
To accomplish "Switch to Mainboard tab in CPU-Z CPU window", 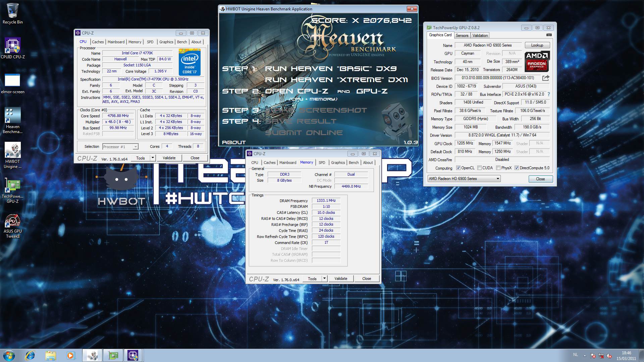I will 116,42.
